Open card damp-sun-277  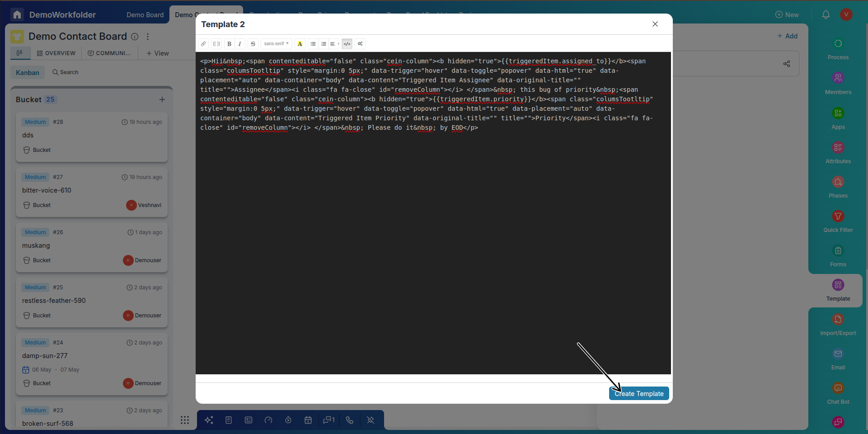tap(92, 364)
